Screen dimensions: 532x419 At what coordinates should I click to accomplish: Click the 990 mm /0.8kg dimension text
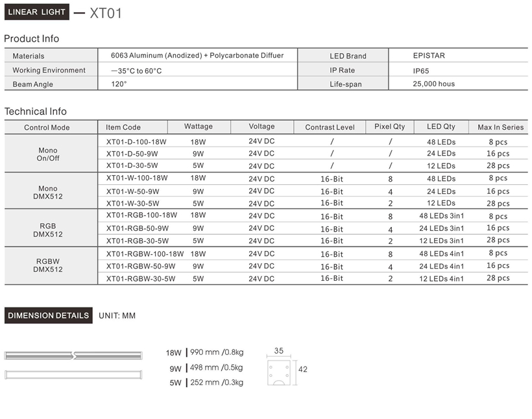point(217,353)
